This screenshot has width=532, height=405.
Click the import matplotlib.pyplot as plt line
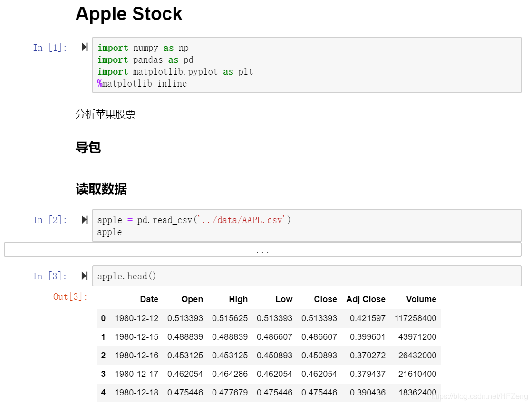pyautogui.click(x=175, y=72)
